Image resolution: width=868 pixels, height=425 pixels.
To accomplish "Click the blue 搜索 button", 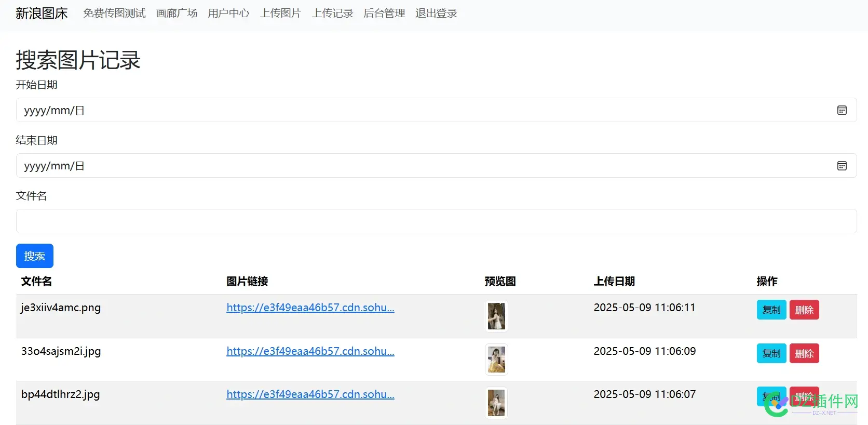I will 35,256.
